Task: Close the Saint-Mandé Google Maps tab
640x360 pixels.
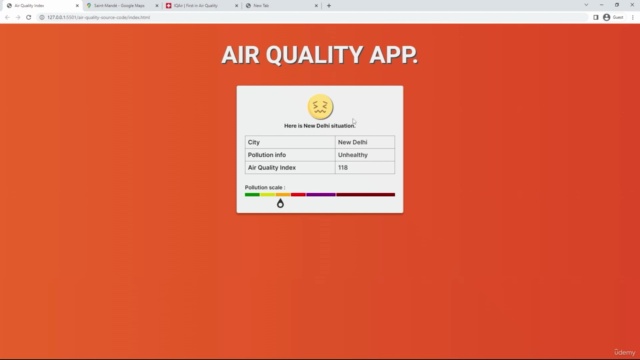Action: [x=157, y=6]
